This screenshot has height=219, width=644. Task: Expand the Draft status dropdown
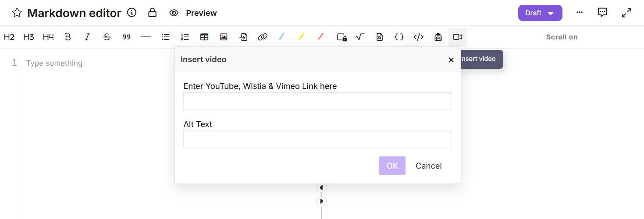click(540, 13)
